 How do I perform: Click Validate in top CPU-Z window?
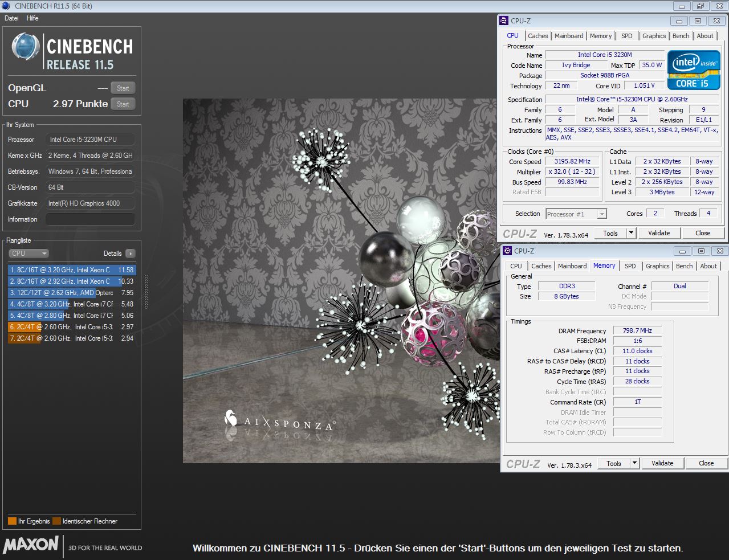659,233
